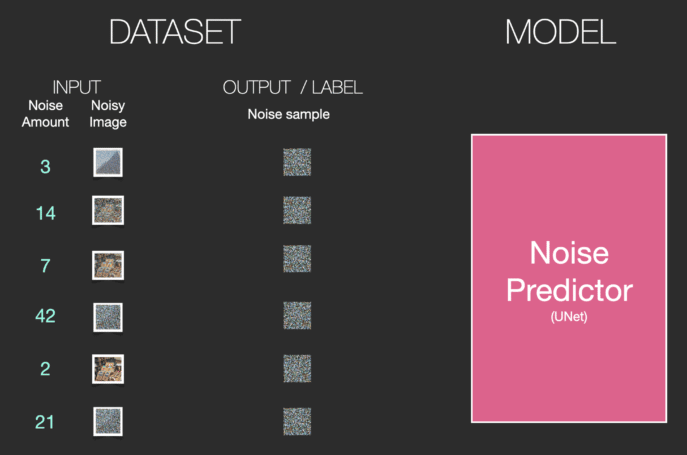Click the MODEL heading
Viewport: 687px width, 455px height.
[560, 32]
